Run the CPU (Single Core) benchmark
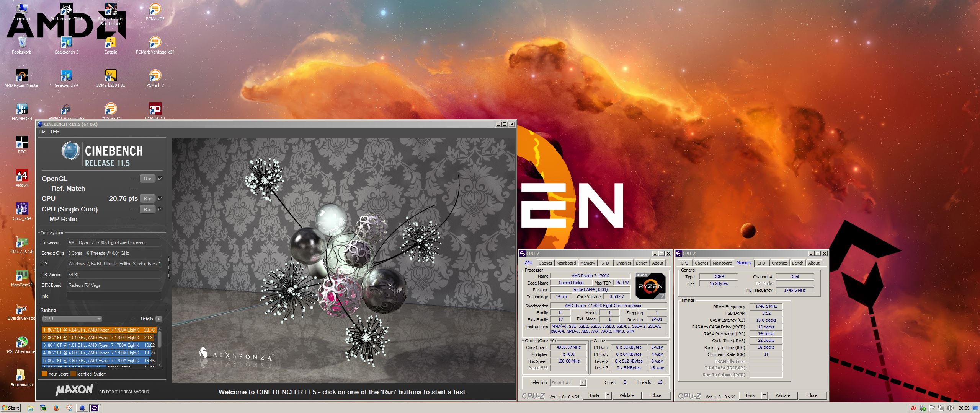Viewport: 980px width, 413px height. [147, 209]
